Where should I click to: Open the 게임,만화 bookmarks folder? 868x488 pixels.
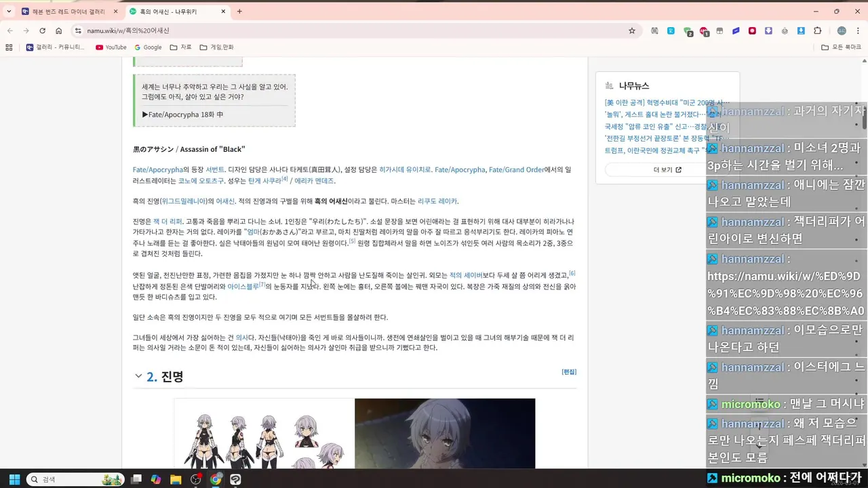pos(216,47)
